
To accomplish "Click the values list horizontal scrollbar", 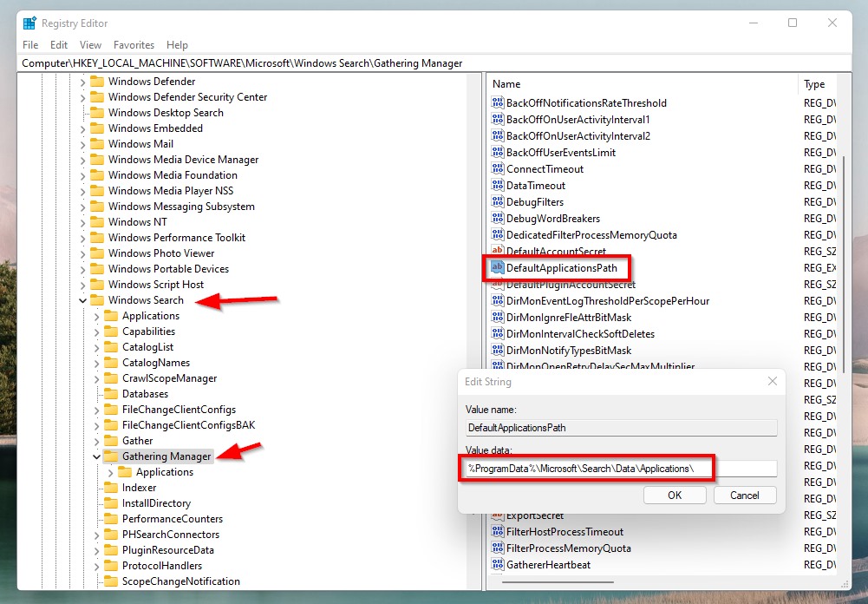I will click(x=558, y=582).
